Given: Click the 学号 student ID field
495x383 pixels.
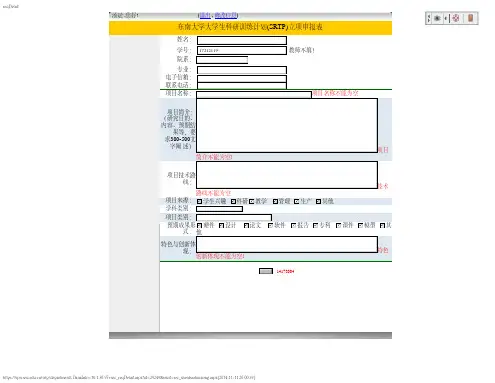Looking at the screenshot, I should click(x=242, y=50).
